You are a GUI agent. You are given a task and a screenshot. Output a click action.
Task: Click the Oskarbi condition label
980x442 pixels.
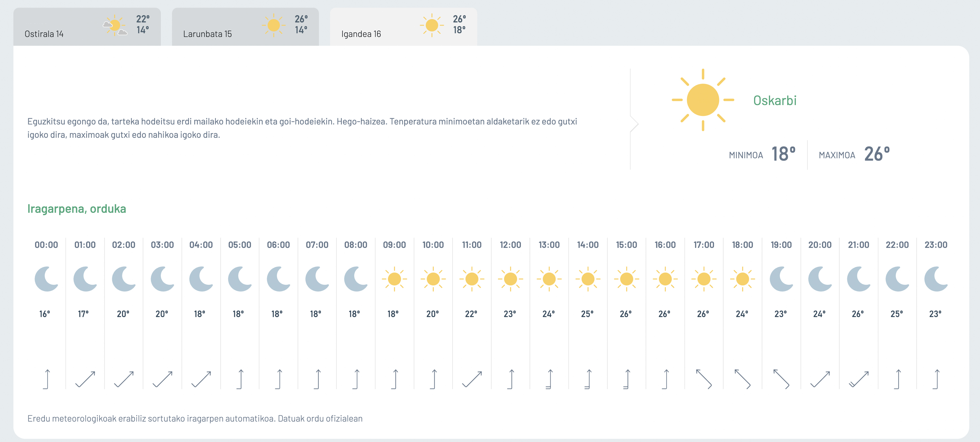tap(775, 101)
